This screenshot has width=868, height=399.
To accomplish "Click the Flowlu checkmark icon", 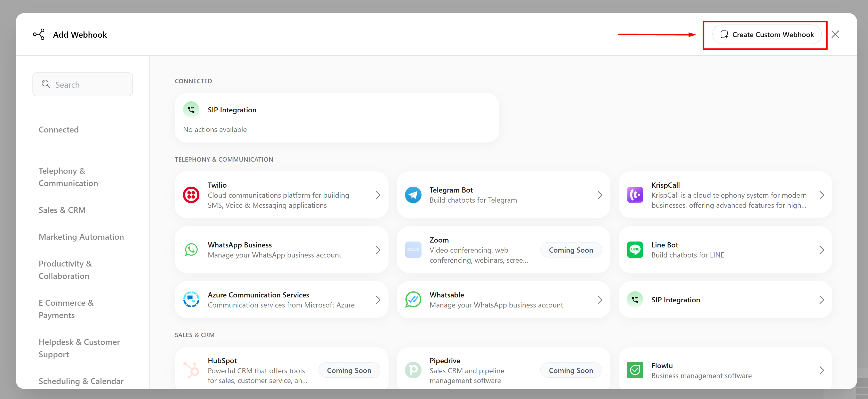I will tap(635, 370).
